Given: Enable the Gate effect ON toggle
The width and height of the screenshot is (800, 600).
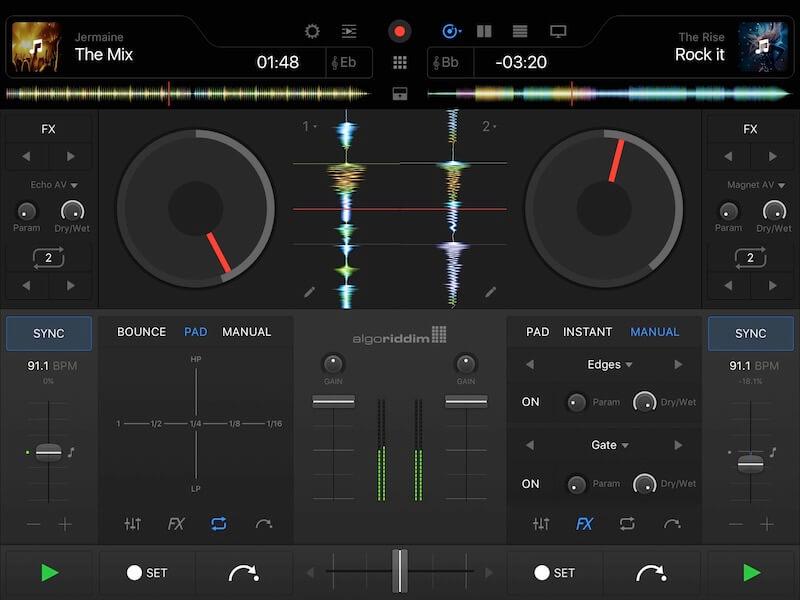Looking at the screenshot, I should point(534,485).
